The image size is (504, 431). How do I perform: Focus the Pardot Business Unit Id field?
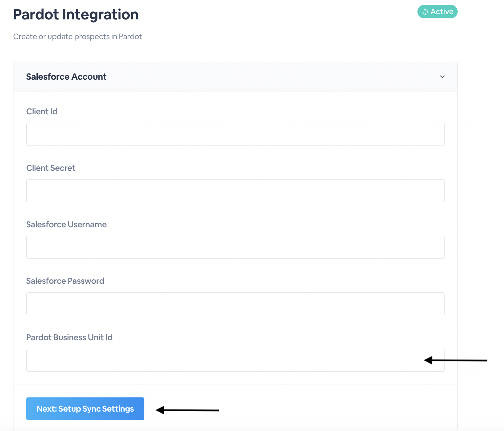click(x=235, y=360)
